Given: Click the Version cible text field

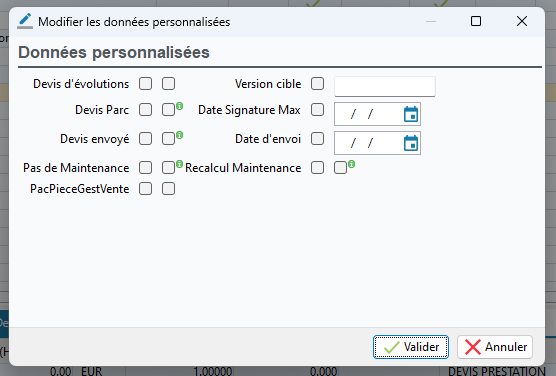Looking at the screenshot, I should pyautogui.click(x=385, y=86).
